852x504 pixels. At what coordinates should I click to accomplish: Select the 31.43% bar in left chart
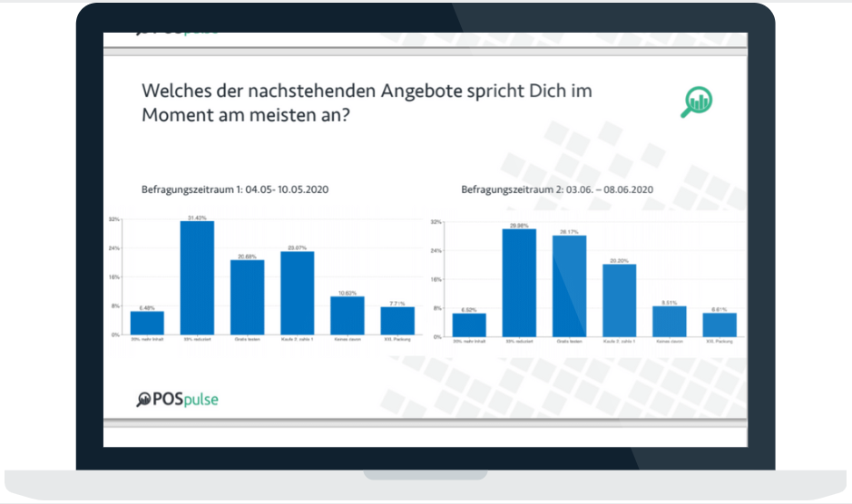[197, 278]
